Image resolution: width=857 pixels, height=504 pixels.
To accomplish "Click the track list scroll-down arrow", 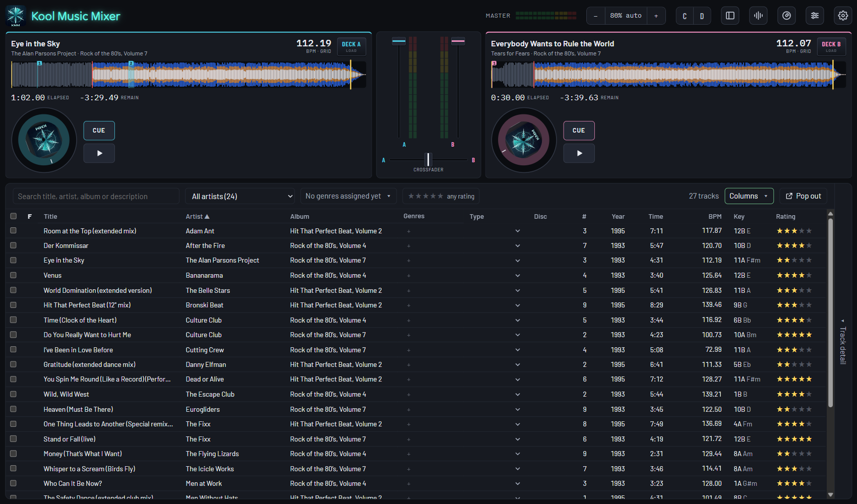I will (830, 495).
